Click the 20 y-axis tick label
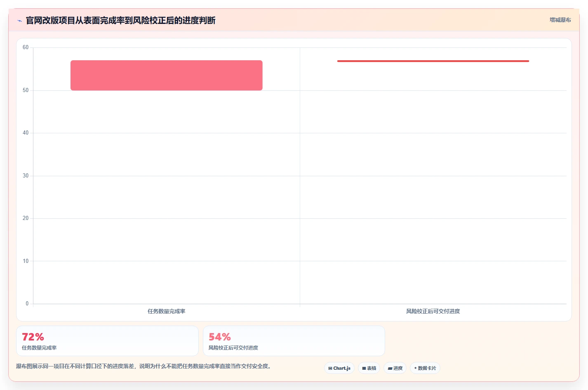The height and width of the screenshot is (390, 588). 26,218
